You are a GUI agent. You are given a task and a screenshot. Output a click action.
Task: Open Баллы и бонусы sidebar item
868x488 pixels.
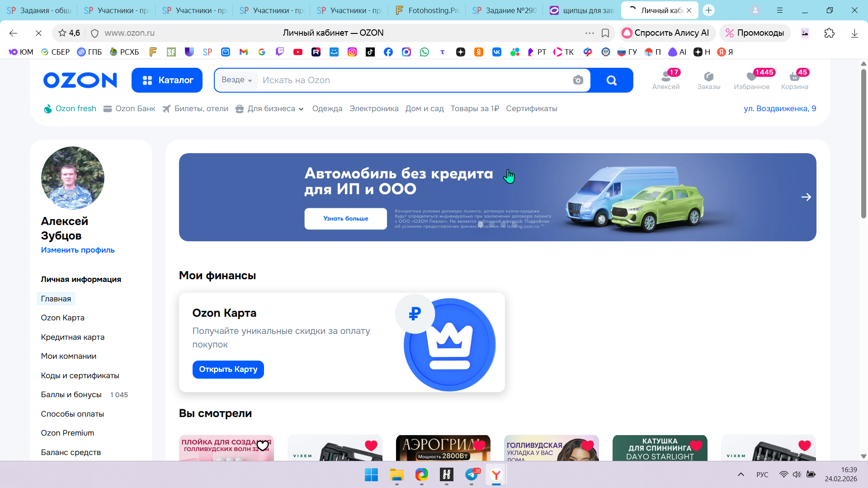tap(71, 394)
